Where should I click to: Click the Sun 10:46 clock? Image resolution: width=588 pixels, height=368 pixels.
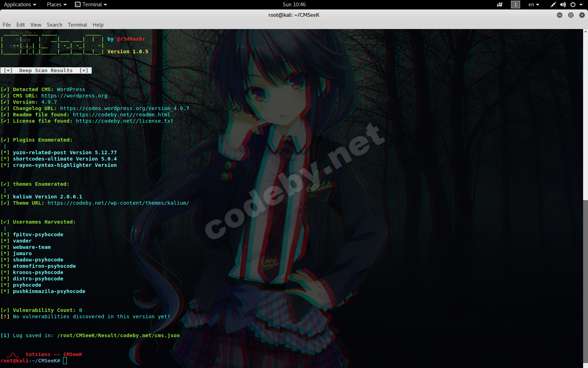click(x=294, y=5)
